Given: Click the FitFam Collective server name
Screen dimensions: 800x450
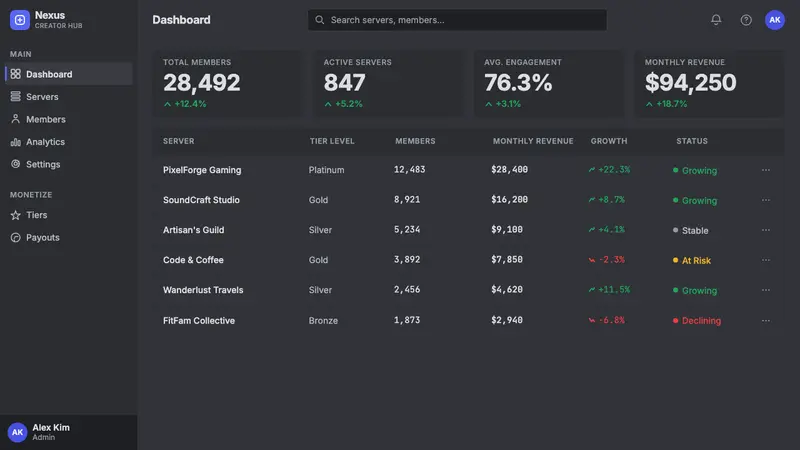Looking at the screenshot, I should (x=198, y=321).
